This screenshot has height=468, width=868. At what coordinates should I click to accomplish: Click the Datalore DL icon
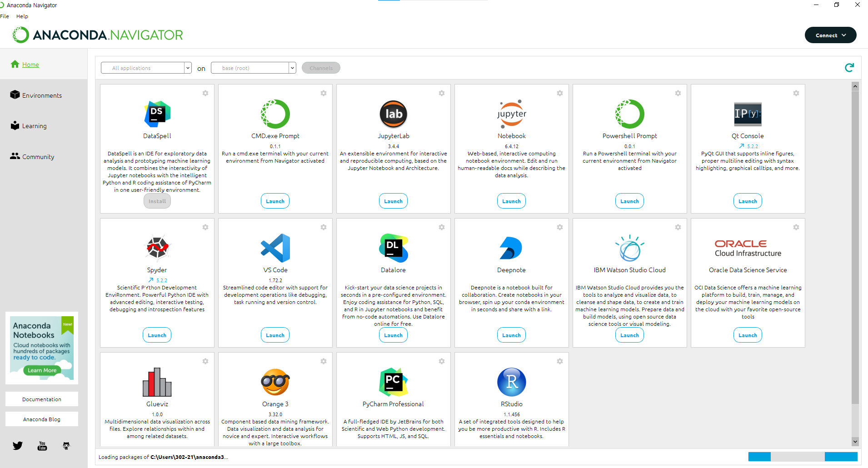394,248
